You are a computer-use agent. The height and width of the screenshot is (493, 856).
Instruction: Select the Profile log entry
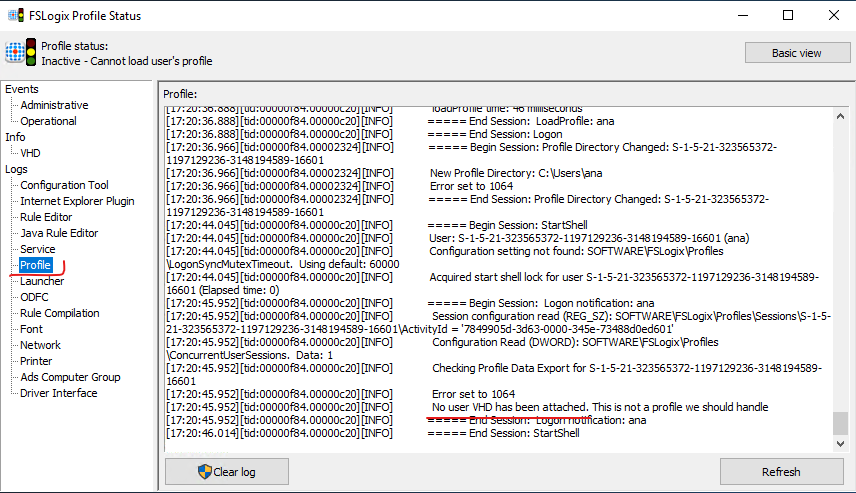coord(35,265)
